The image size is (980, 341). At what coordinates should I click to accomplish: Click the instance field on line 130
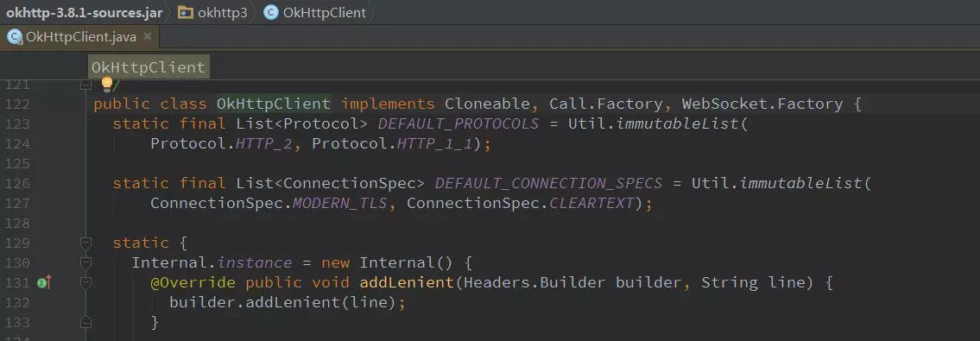tap(255, 262)
